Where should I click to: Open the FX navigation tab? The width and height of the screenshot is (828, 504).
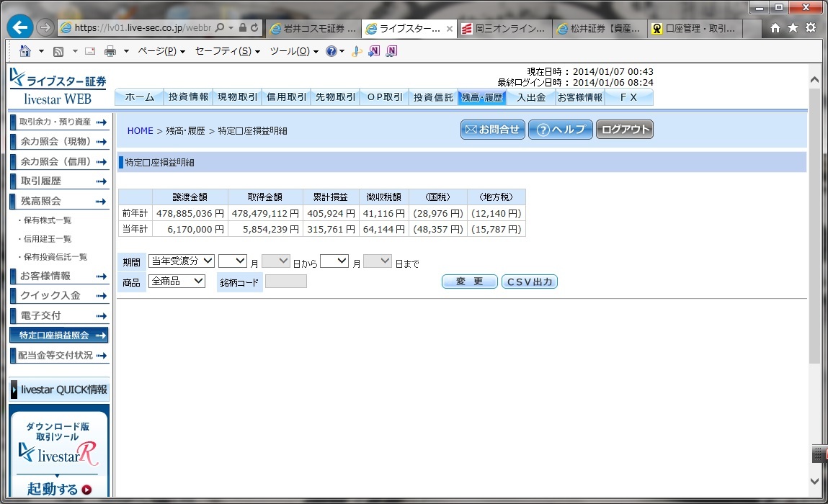point(629,97)
